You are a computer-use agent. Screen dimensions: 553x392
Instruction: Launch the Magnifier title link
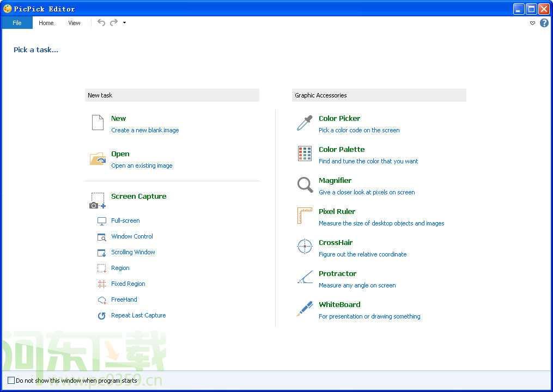(x=335, y=181)
